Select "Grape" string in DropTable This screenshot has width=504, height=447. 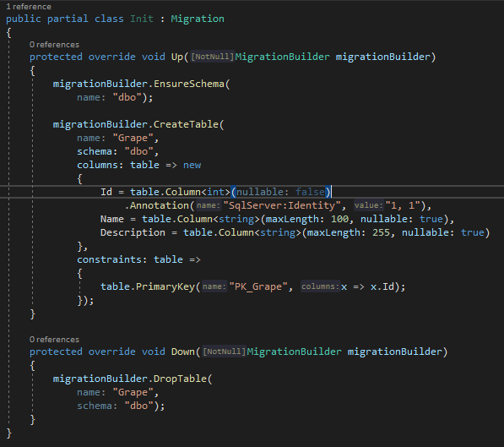tap(133, 393)
